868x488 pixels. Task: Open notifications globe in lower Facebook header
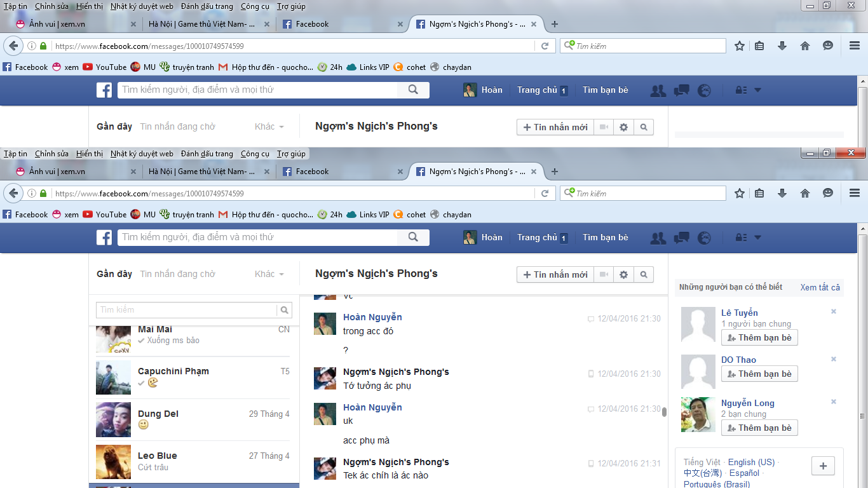[x=704, y=238]
